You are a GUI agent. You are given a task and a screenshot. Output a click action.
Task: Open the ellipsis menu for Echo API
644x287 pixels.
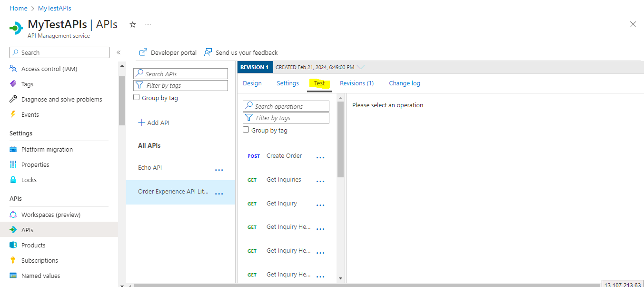[x=219, y=170]
